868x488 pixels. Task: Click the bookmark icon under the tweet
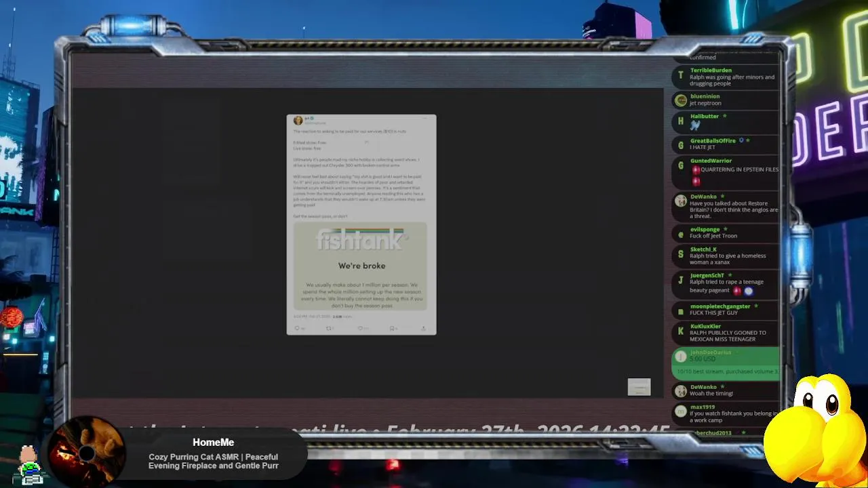click(392, 329)
